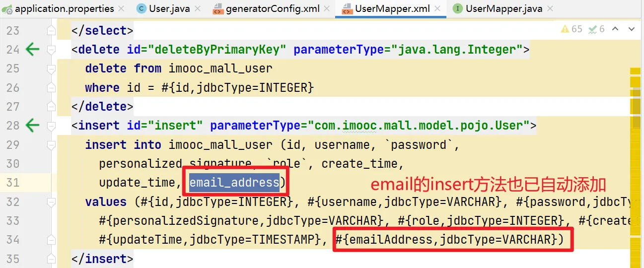Click the XML file icon on generatorConfig.xml tab
The height and width of the screenshot is (268, 644).
217,8
